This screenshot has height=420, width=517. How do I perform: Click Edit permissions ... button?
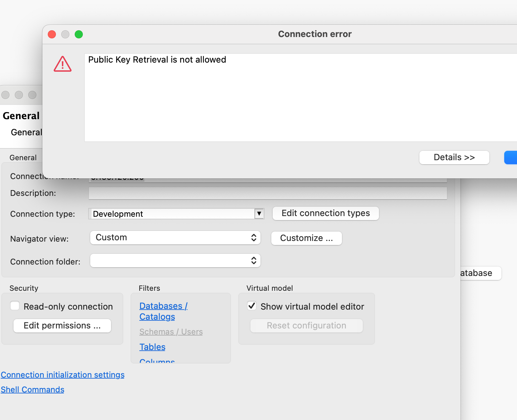pyautogui.click(x=62, y=326)
